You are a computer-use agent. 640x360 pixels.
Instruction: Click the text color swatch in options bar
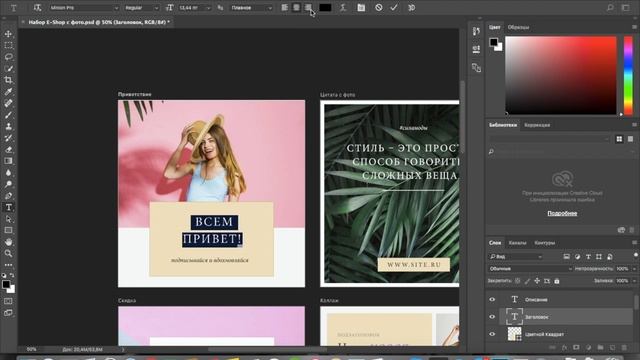pyautogui.click(x=325, y=8)
